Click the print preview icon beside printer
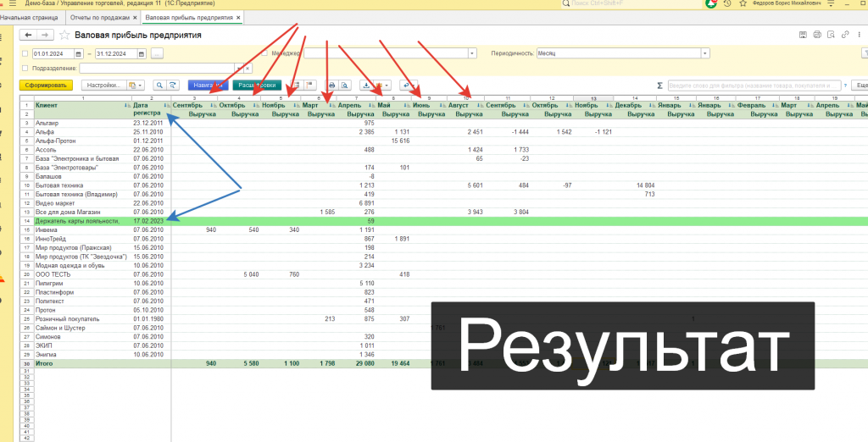The image size is (868, 442). (345, 86)
